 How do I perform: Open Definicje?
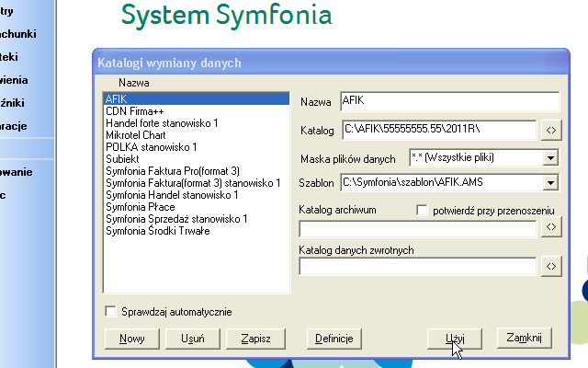pos(334,339)
